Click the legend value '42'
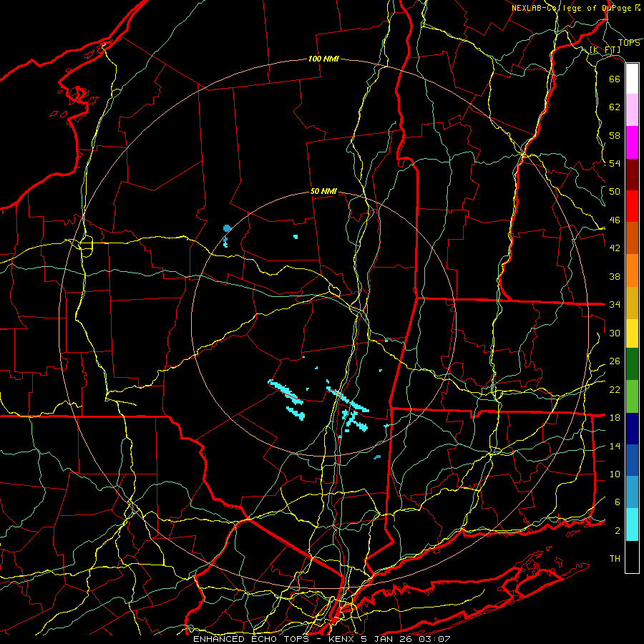644x644 pixels. click(615, 248)
